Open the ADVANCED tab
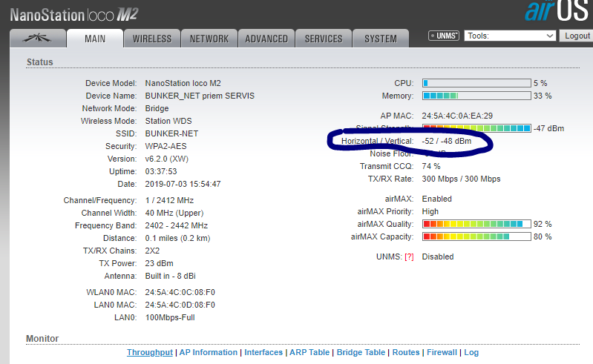Image resolution: width=593 pixels, height=364 pixels. (266, 39)
